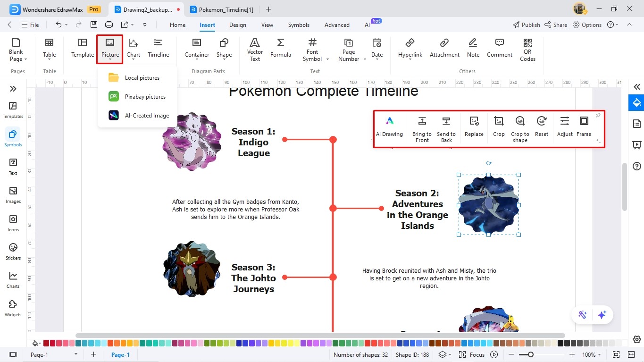The width and height of the screenshot is (644, 362).
Task: Open the Charts sidebar panel
Action: pyautogui.click(x=13, y=280)
